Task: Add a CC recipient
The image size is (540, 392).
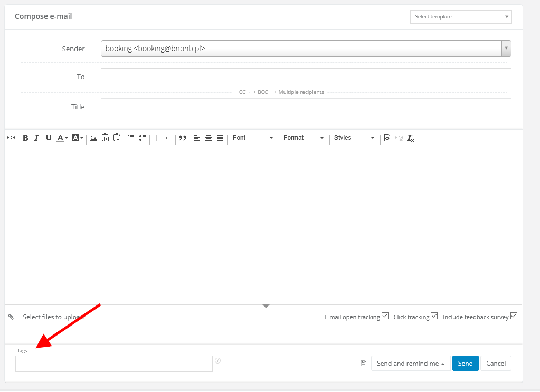Action: click(x=240, y=92)
